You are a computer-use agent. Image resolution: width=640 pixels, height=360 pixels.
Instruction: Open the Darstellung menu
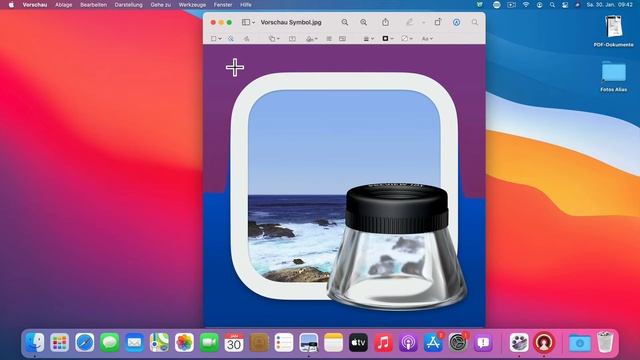[x=129, y=5]
